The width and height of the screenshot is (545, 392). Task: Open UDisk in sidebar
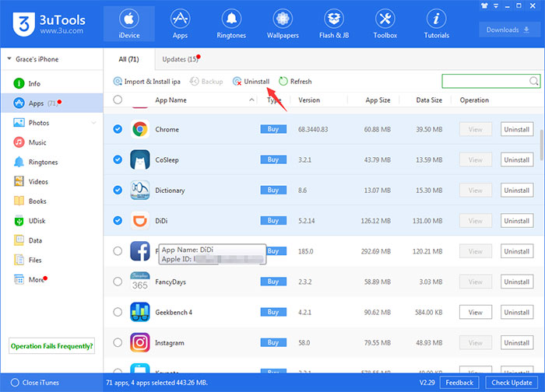click(37, 221)
